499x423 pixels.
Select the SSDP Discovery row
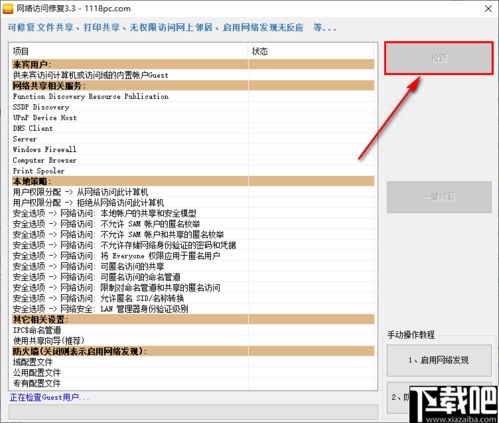tap(193, 107)
